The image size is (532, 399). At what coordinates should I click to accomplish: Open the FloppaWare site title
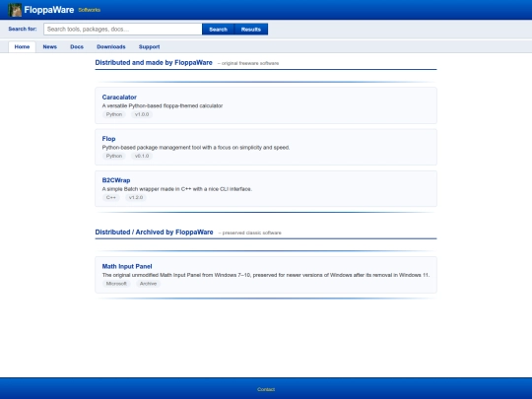coord(49,10)
